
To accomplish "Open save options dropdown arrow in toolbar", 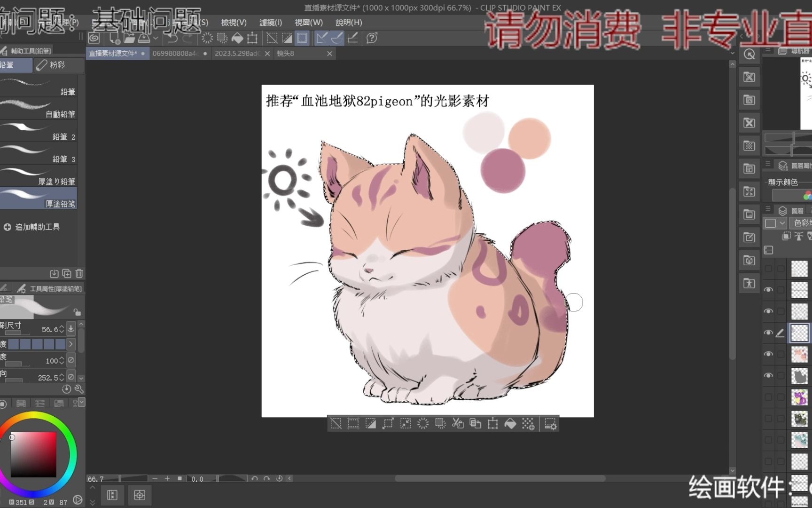I will (155, 38).
